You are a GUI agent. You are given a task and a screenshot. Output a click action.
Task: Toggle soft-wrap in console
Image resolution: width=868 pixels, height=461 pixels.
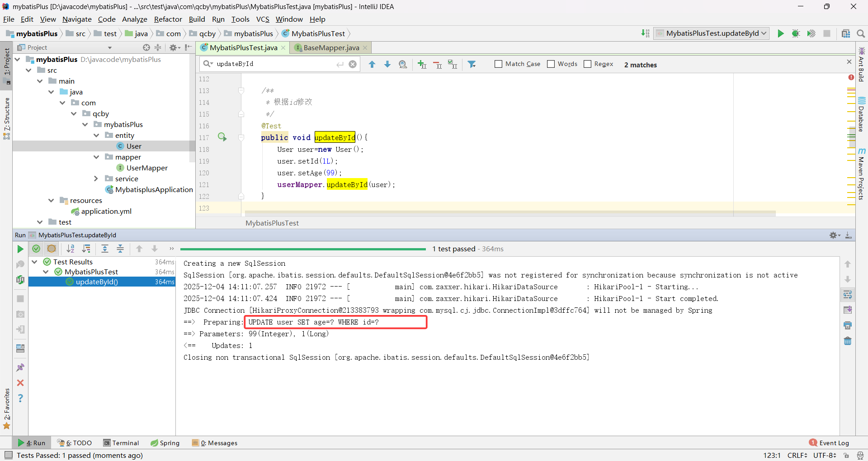[848, 295]
